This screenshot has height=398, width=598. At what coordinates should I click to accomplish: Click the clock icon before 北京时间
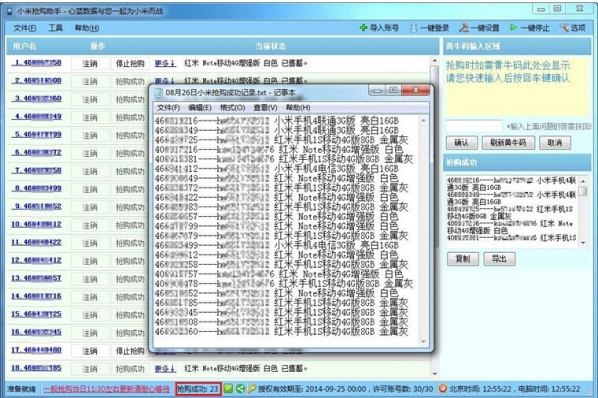point(442,389)
